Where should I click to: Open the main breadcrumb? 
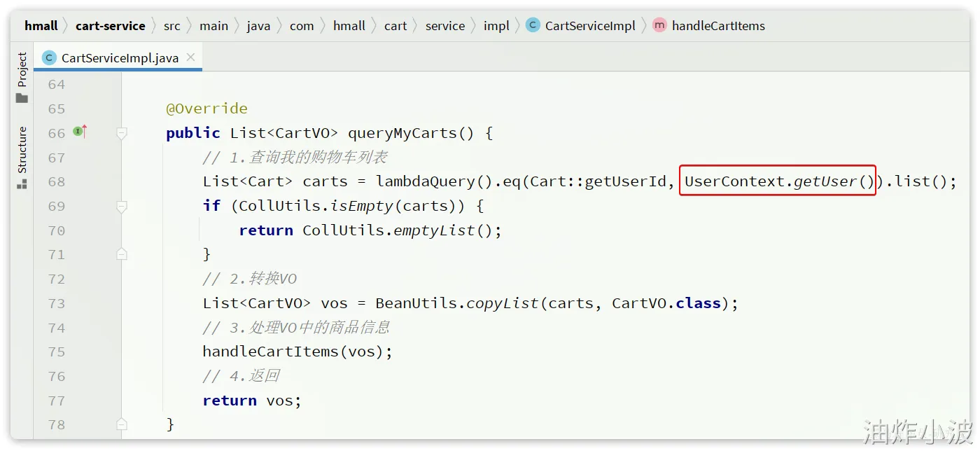click(x=213, y=26)
